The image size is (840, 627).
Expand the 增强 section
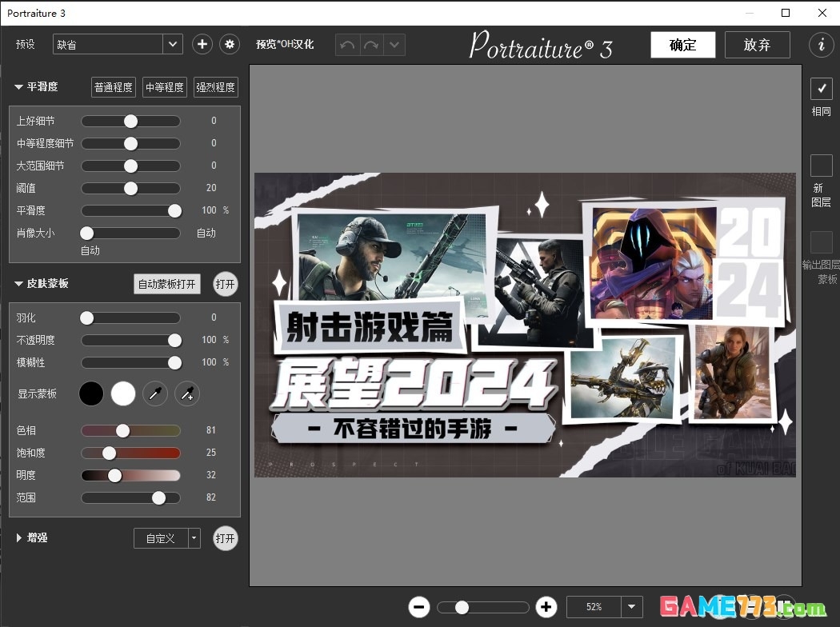click(x=20, y=538)
